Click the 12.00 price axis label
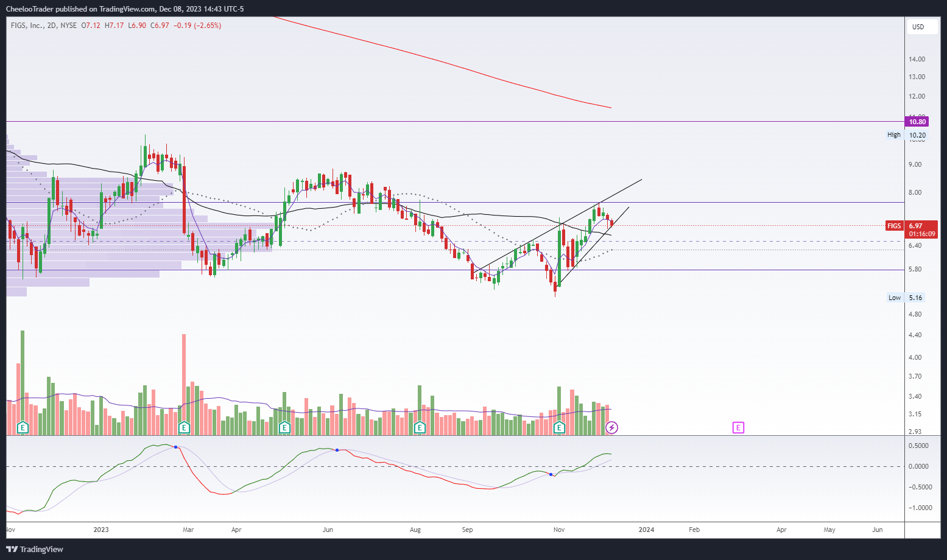The width and height of the screenshot is (947, 560). click(x=917, y=96)
